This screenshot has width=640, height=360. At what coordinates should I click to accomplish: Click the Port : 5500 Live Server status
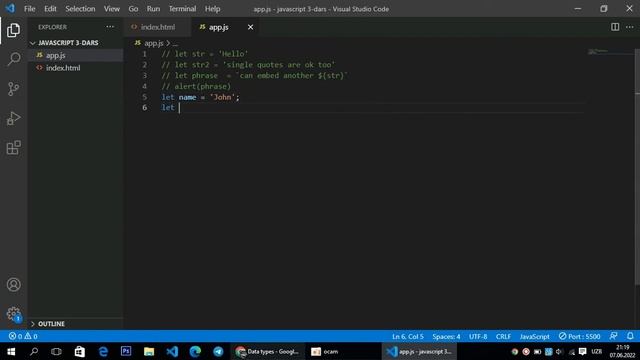point(579,336)
